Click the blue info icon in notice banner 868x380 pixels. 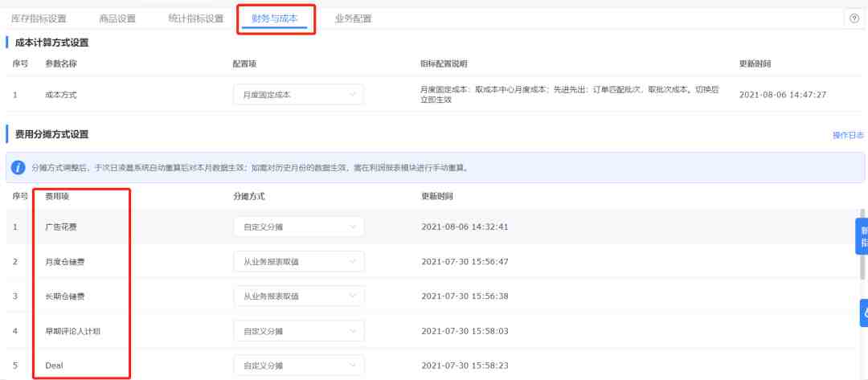pyautogui.click(x=18, y=167)
